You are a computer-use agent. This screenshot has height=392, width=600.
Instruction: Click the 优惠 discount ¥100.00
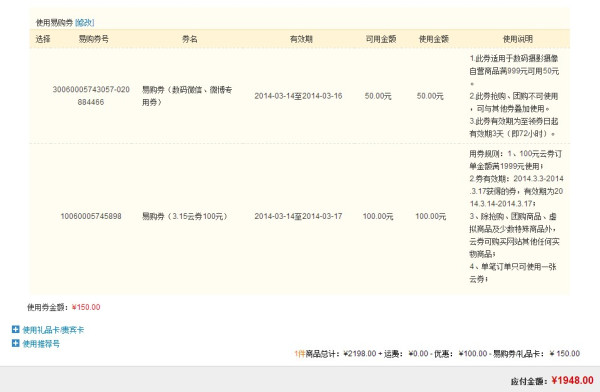(x=473, y=354)
